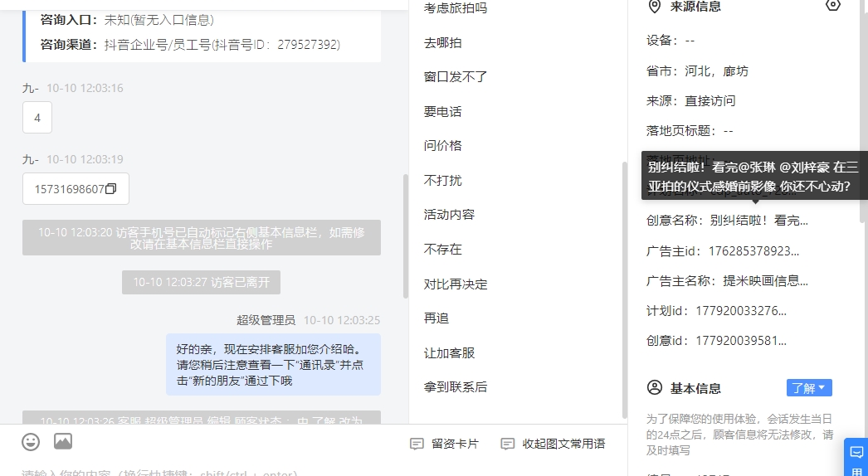Open the emoji picker icon
868x476 pixels.
[31, 442]
